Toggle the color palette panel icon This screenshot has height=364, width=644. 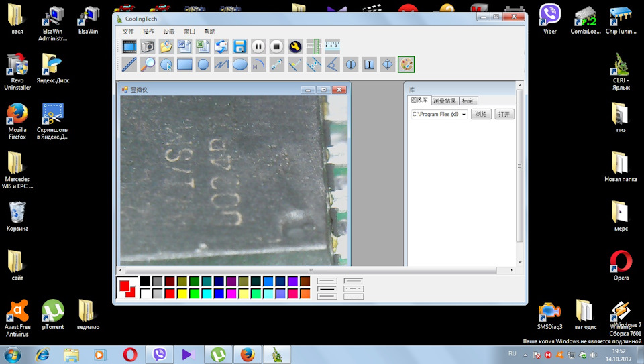click(x=406, y=64)
